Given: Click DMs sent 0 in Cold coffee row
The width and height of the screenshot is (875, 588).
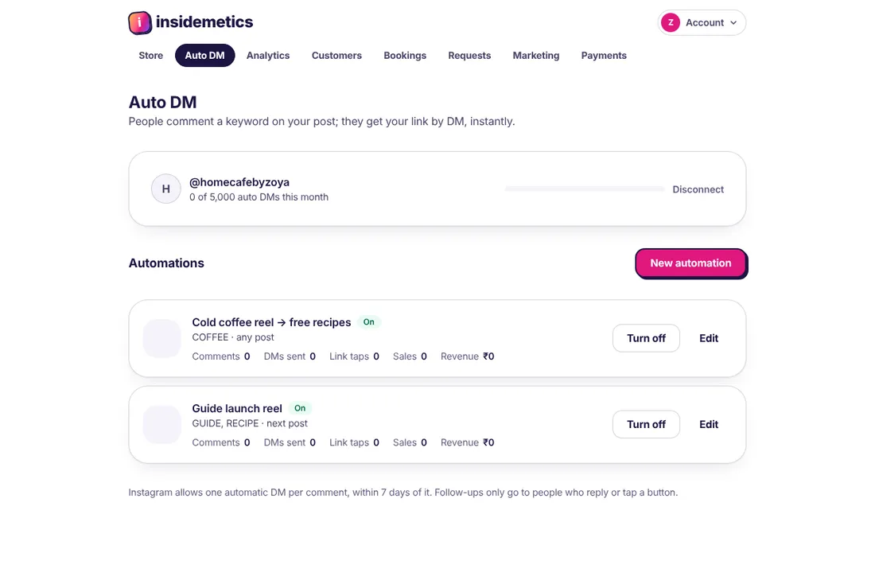Looking at the screenshot, I should click(x=290, y=356).
